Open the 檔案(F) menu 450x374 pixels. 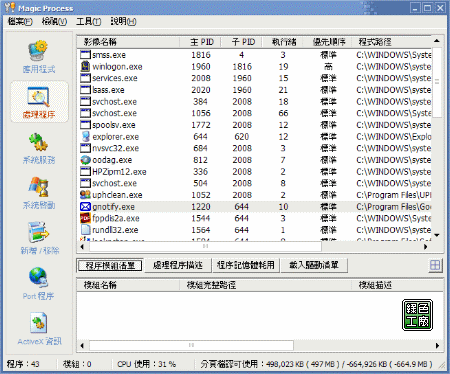(20, 22)
